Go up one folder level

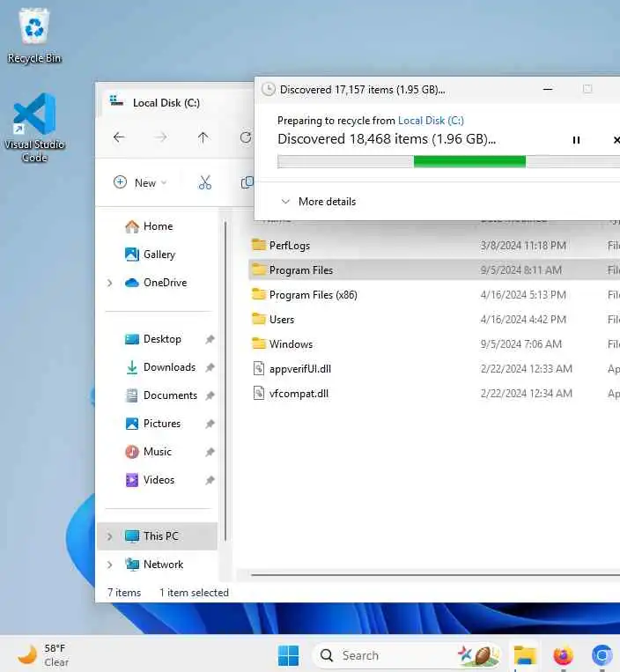pos(203,137)
